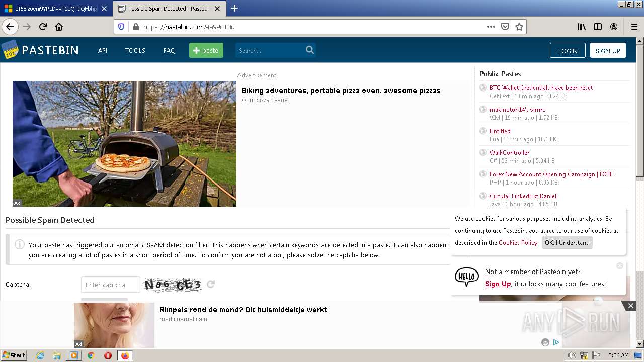Dismiss the Not a member popup

[x=620, y=265]
